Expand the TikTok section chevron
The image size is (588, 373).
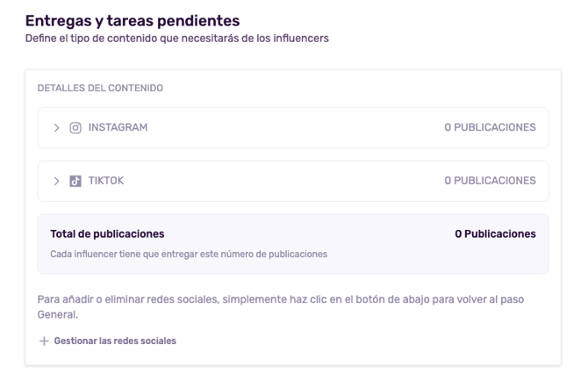click(57, 181)
